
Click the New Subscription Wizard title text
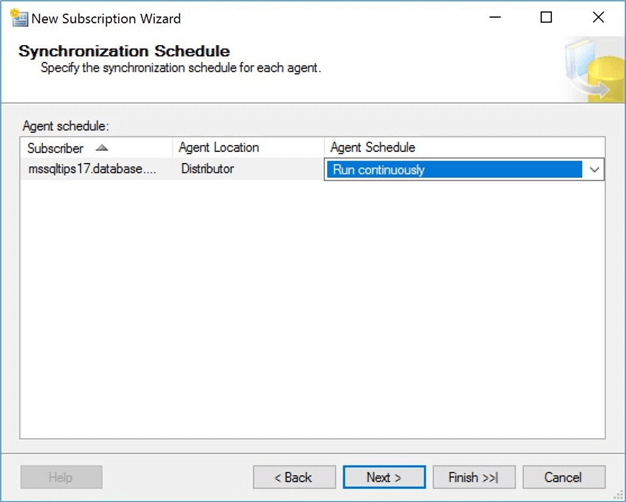click(107, 18)
